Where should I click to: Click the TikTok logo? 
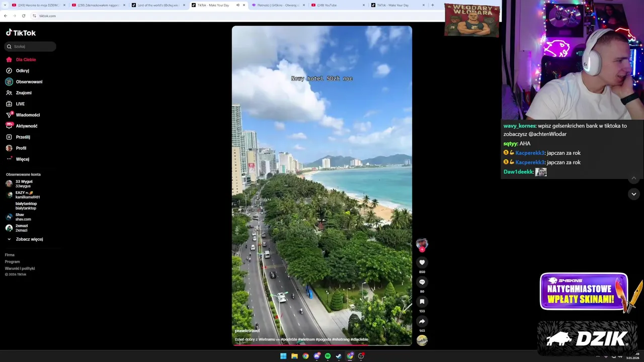(x=21, y=33)
